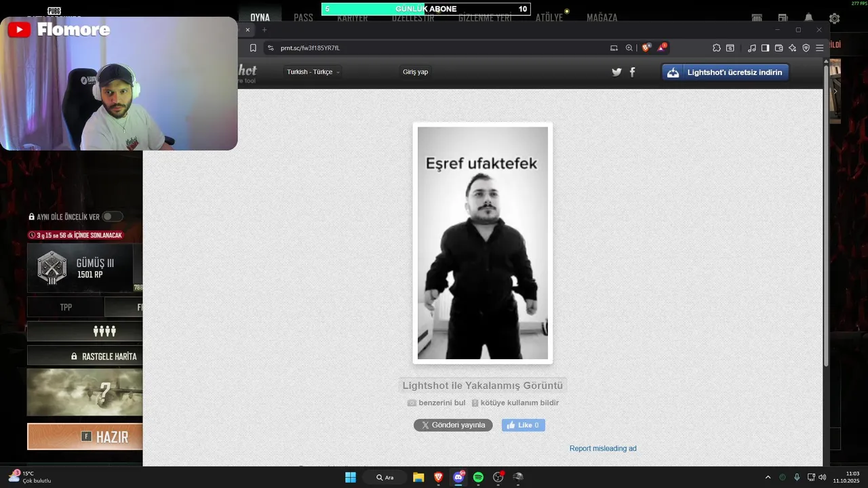Click the random map question mark thumbnail
The image size is (868, 488).
pos(85,392)
